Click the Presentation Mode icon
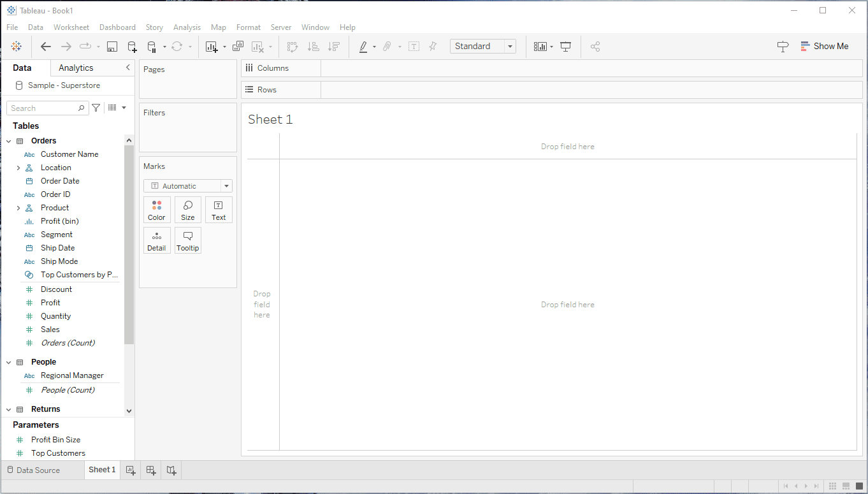The height and width of the screenshot is (494, 868). pyautogui.click(x=565, y=47)
